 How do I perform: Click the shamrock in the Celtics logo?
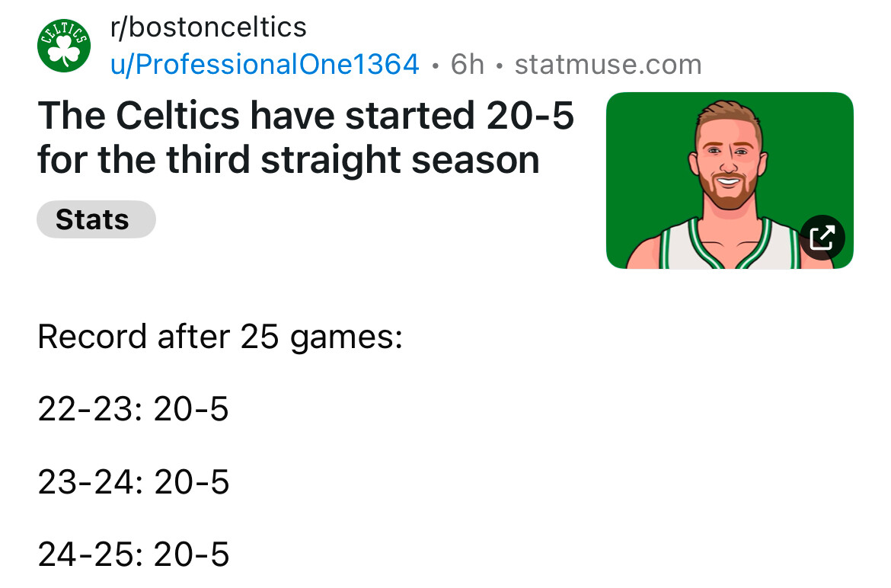click(x=64, y=52)
